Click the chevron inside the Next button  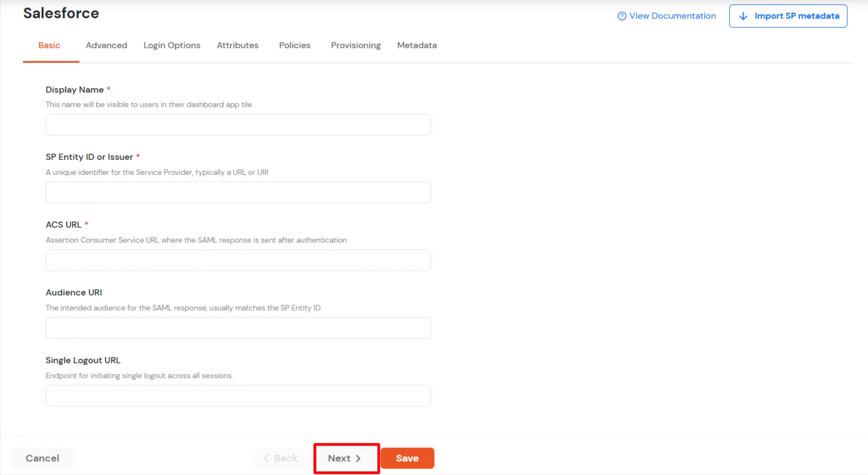(x=358, y=458)
